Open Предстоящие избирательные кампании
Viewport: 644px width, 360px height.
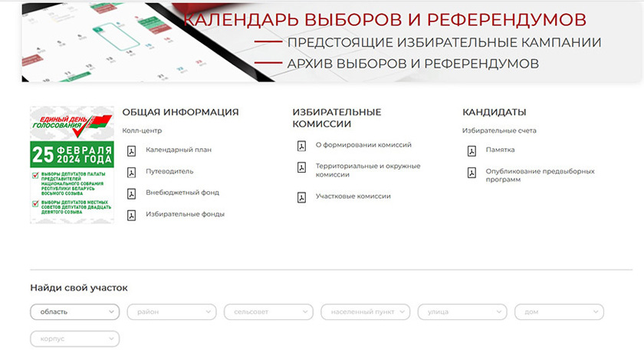[x=444, y=43]
